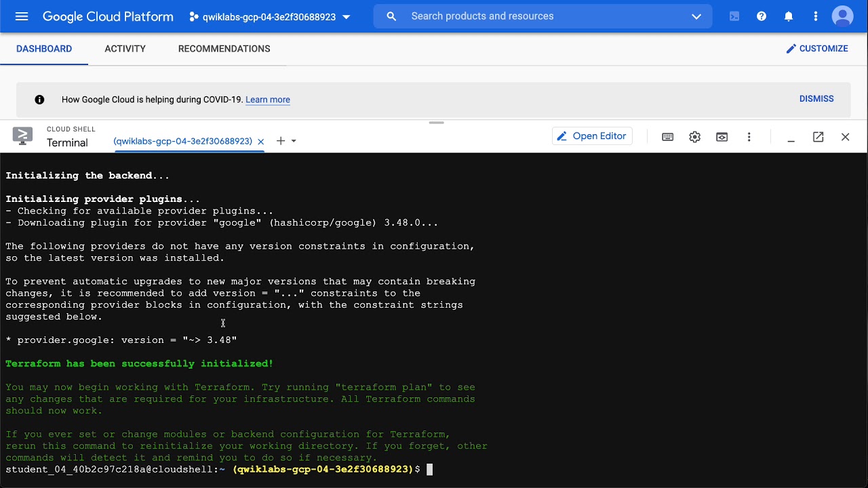Open the hamburger navigation menu

[x=22, y=16]
